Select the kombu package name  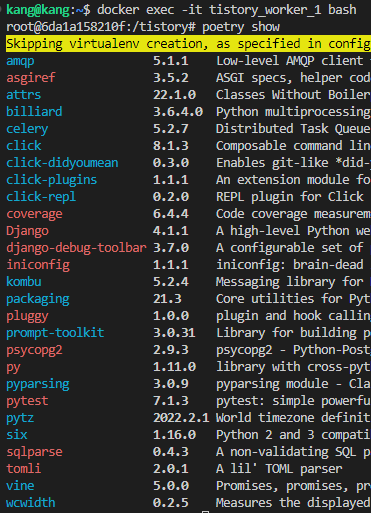tap(24, 282)
